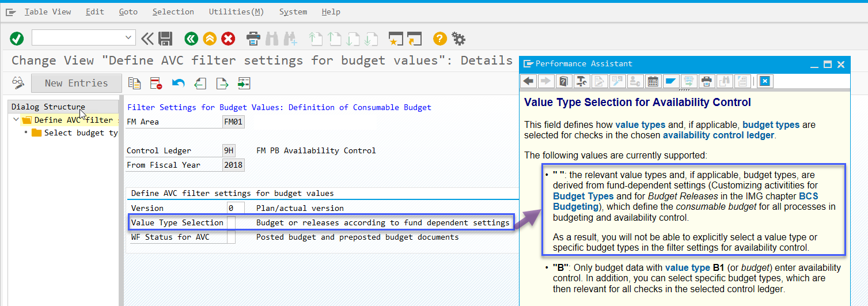
Task: Collapse the command field using double-chevron icon
Action: (147, 39)
